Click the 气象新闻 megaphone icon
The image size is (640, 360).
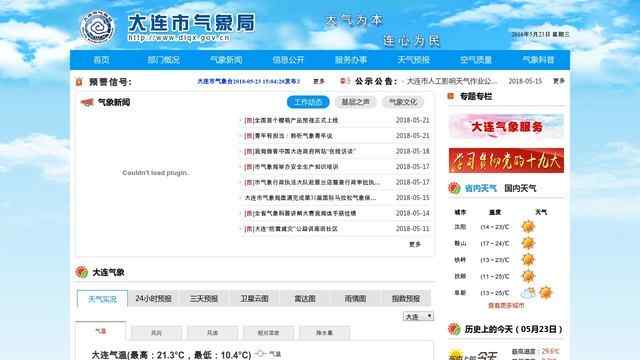[x=87, y=102]
